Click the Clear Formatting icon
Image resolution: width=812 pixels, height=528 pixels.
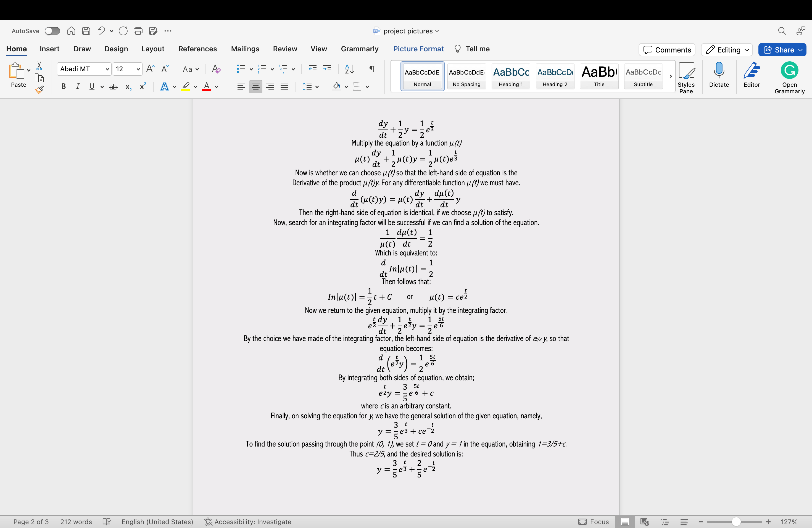tap(216, 69)
